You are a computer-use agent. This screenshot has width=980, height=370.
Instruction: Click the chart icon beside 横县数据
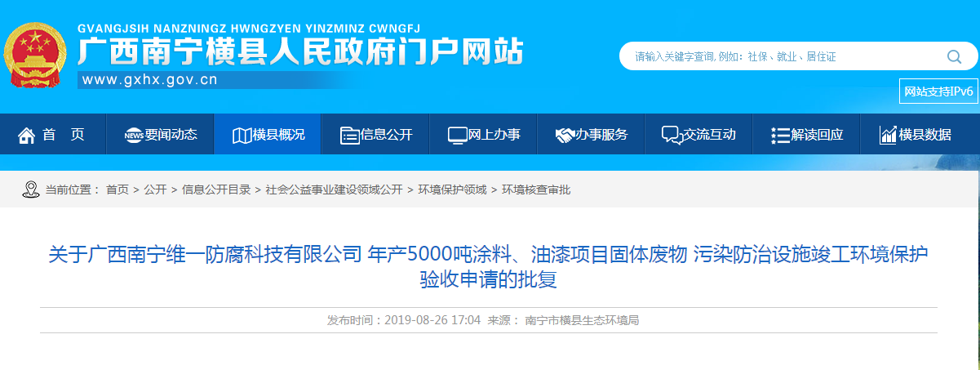[x=888, y=135]
